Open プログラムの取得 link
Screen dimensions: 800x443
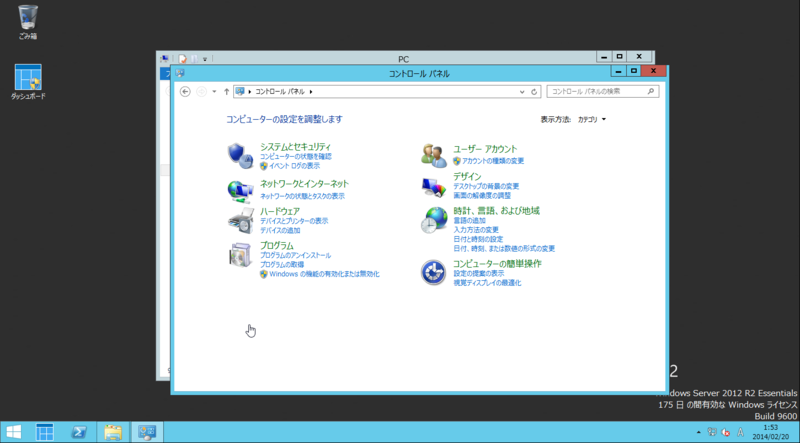282,264
